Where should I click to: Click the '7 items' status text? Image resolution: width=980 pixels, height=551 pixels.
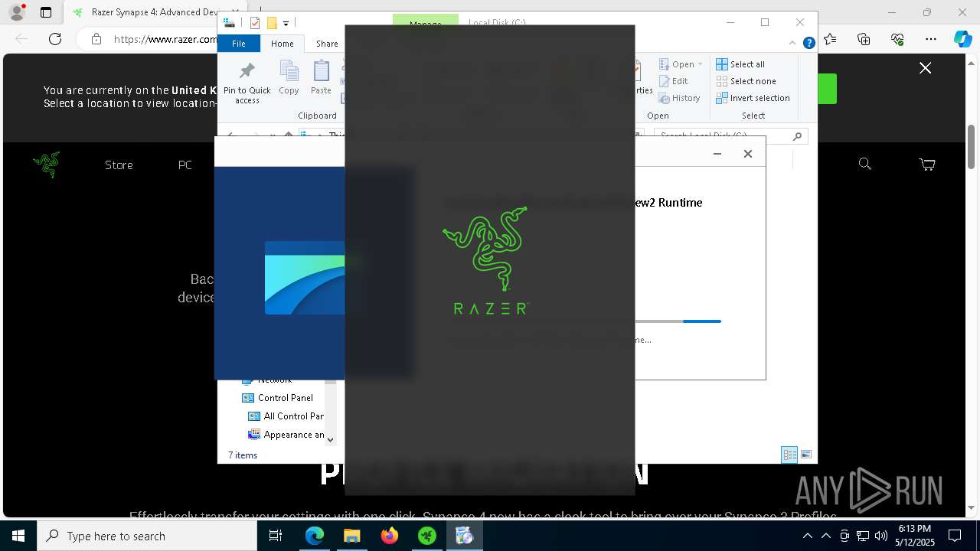tap(243, 455)
